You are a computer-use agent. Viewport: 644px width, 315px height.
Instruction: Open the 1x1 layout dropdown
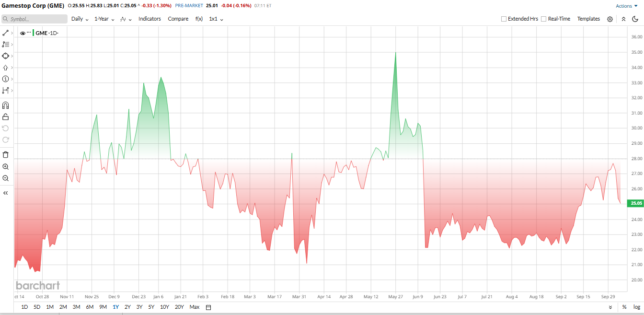point(216,19)
